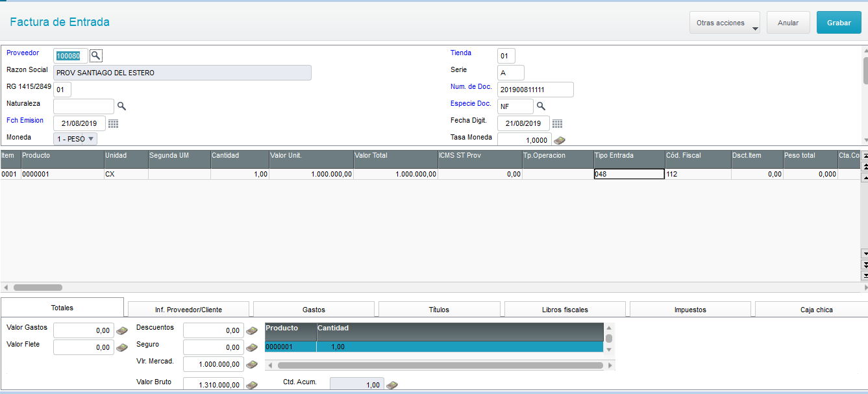
Task: Click the Grabar button
Action: point(839,23)
